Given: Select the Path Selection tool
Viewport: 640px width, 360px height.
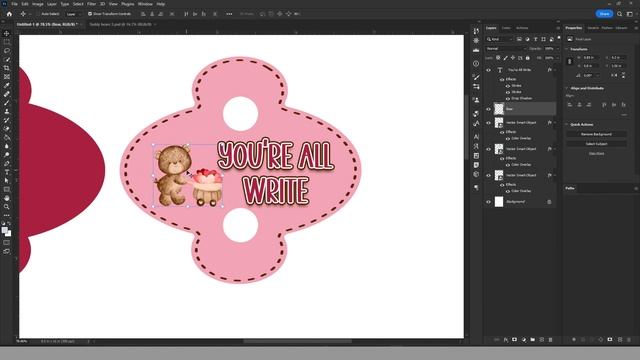Looking at the screenshot, I should (x=7, y=180).
